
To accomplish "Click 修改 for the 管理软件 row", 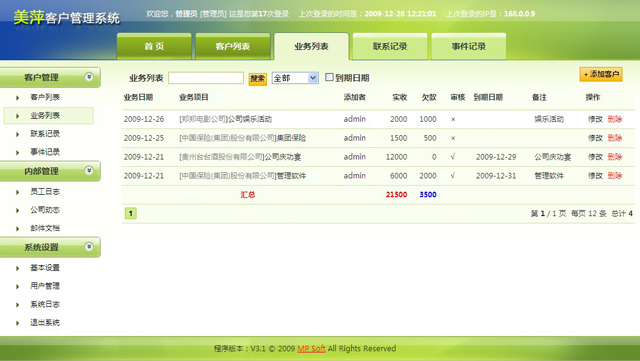I will pyautogui.click(x=595, y=176).
